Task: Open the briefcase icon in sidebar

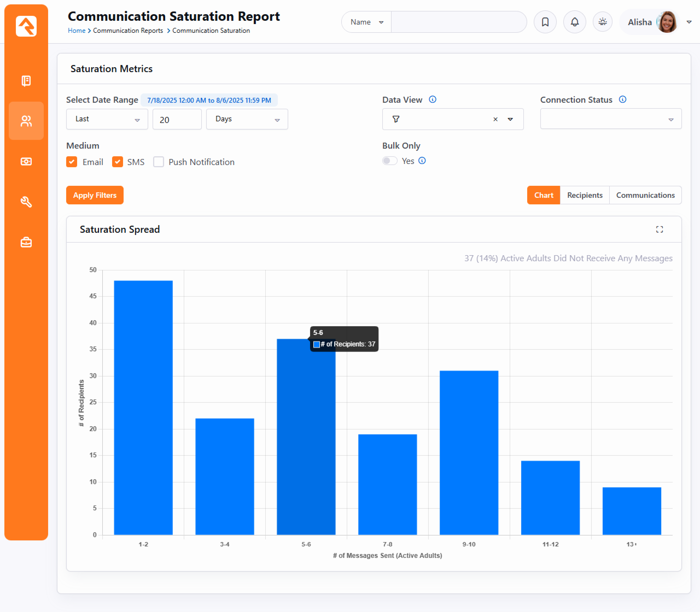Action: click(x=26, y=243)
